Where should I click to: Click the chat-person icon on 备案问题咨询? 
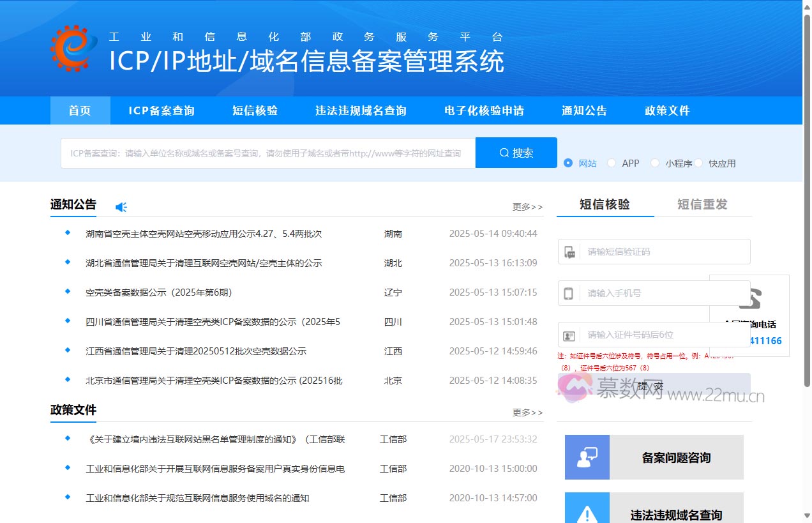coord(587,457)
